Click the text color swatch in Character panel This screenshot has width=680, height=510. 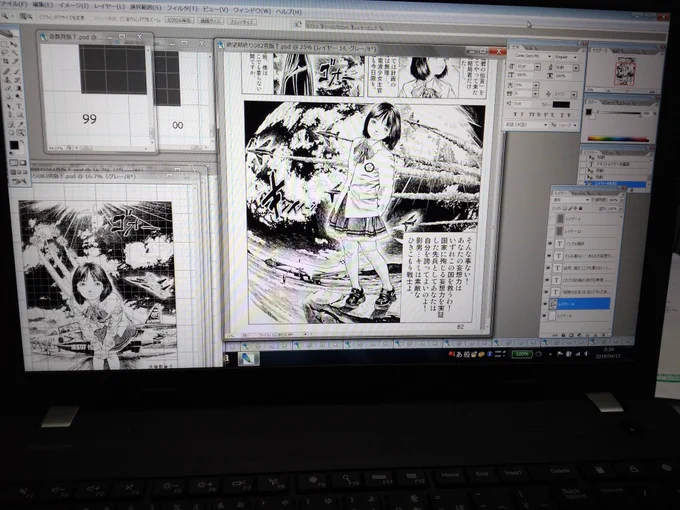(561, 105)
